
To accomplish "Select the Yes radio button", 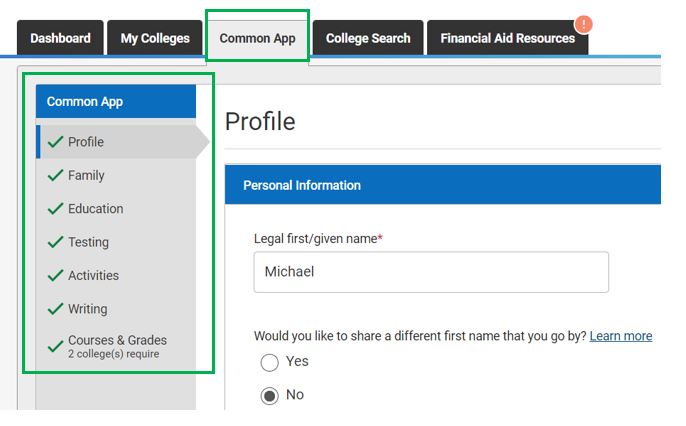I will (269, 362).
